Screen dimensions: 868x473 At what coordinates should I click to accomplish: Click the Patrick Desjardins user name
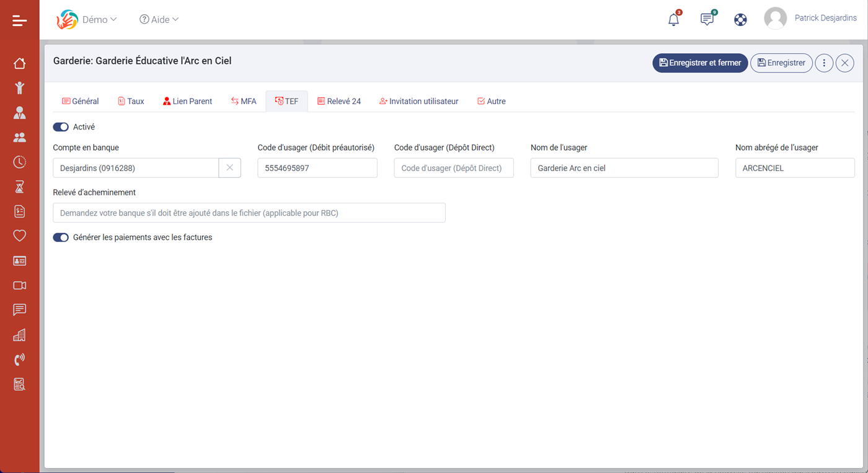coord(826,19)
